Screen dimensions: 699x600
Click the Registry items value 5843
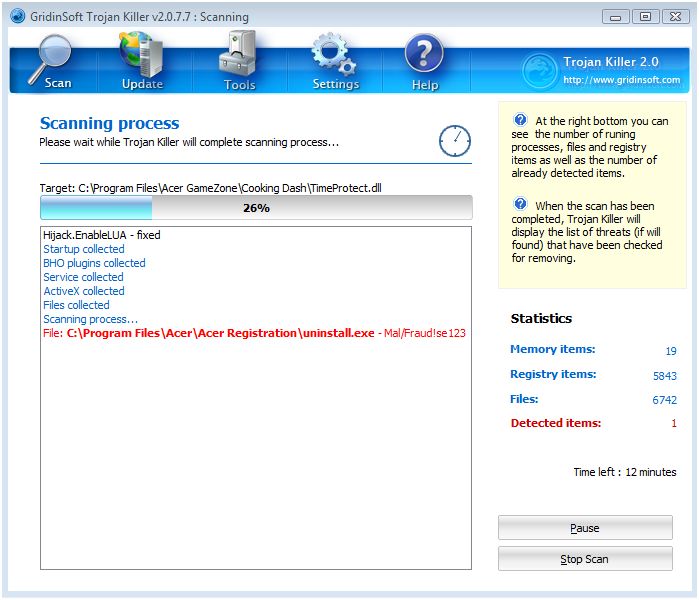(665, 376)
